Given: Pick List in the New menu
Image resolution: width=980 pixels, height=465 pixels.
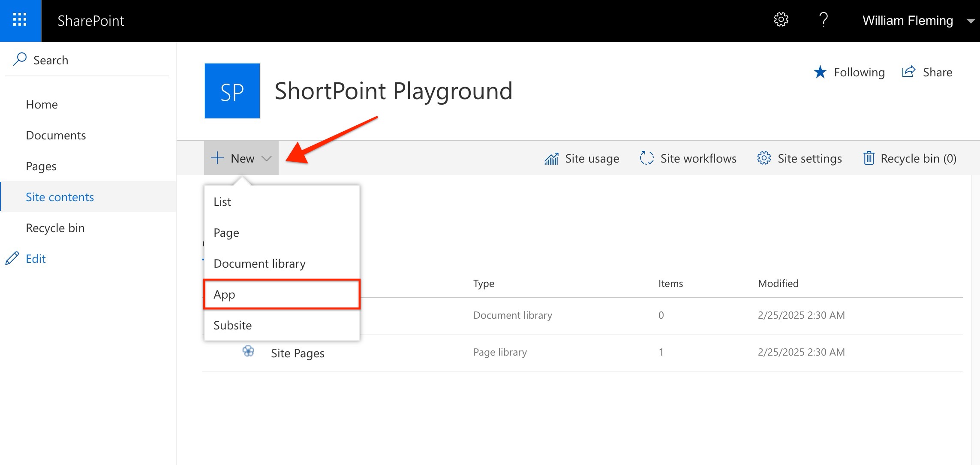Looking at the screenshot, I should (x=222, y=202).
